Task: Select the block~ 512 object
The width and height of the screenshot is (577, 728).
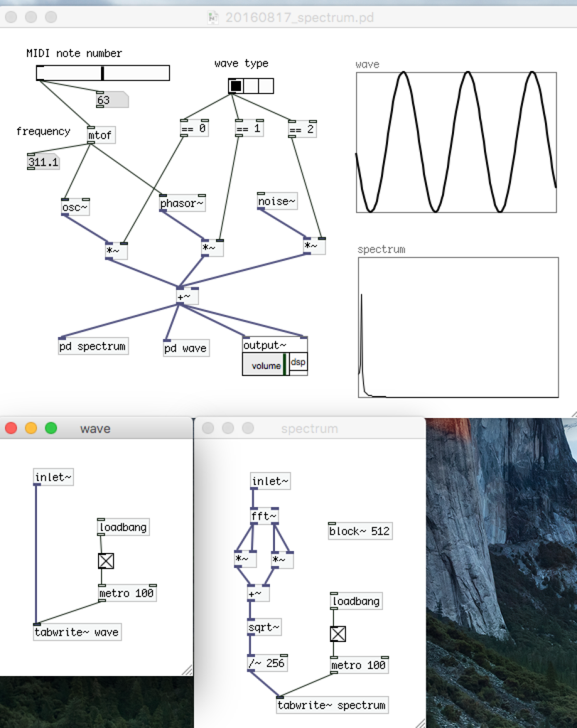Action: coord(360,530)
